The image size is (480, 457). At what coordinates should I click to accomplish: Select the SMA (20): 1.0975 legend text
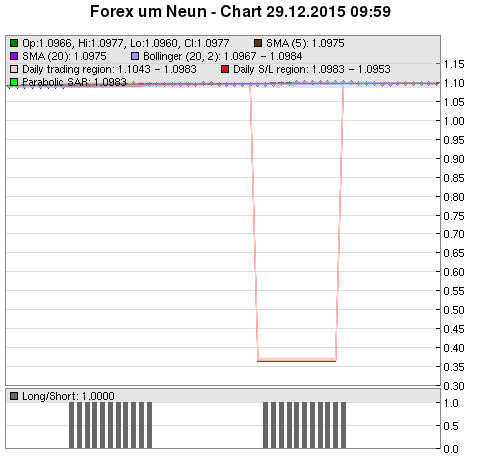click(64, 56)
